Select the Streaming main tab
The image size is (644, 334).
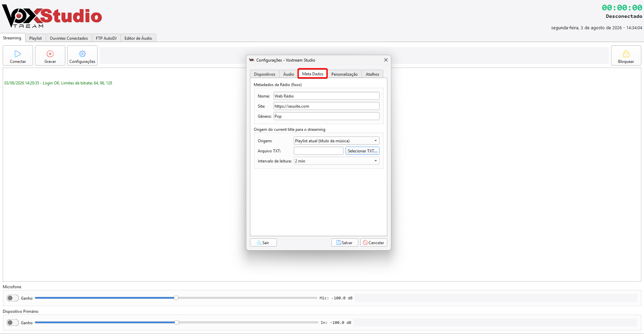(12, 38)
